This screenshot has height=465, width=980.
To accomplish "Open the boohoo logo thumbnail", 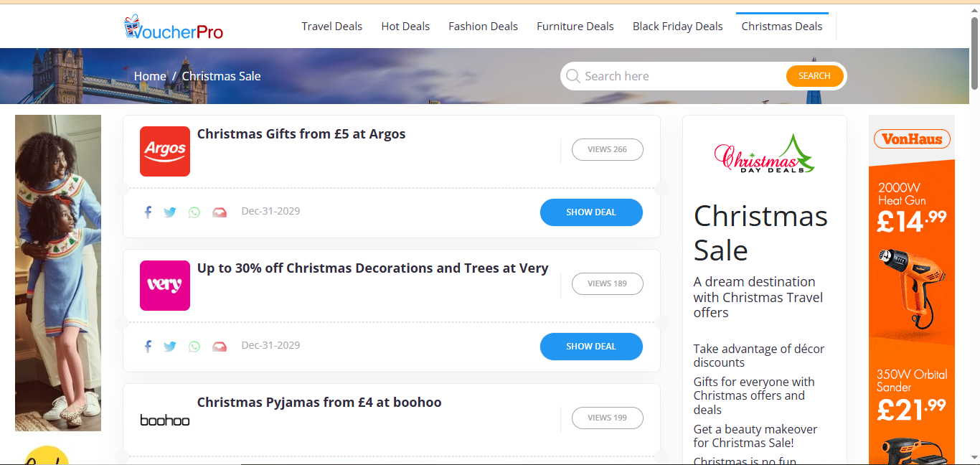I will (x=165, y=420).
